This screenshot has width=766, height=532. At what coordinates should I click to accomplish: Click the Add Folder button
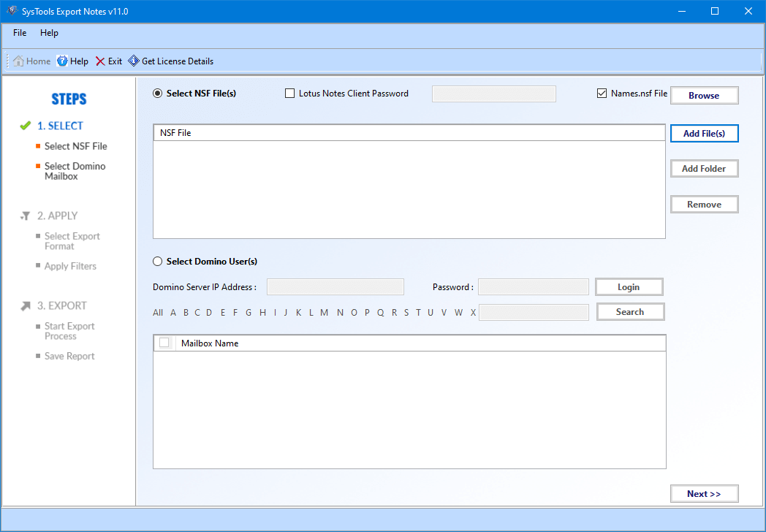[x=704, y=169]
